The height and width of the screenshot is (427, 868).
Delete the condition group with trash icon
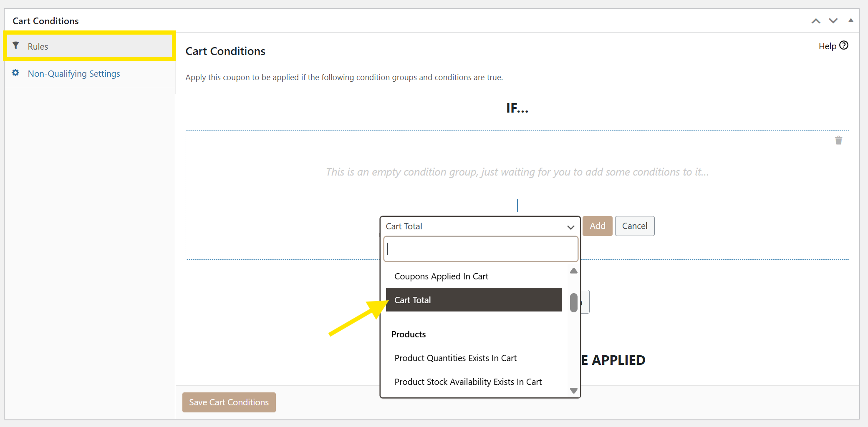tap(839, 141)
